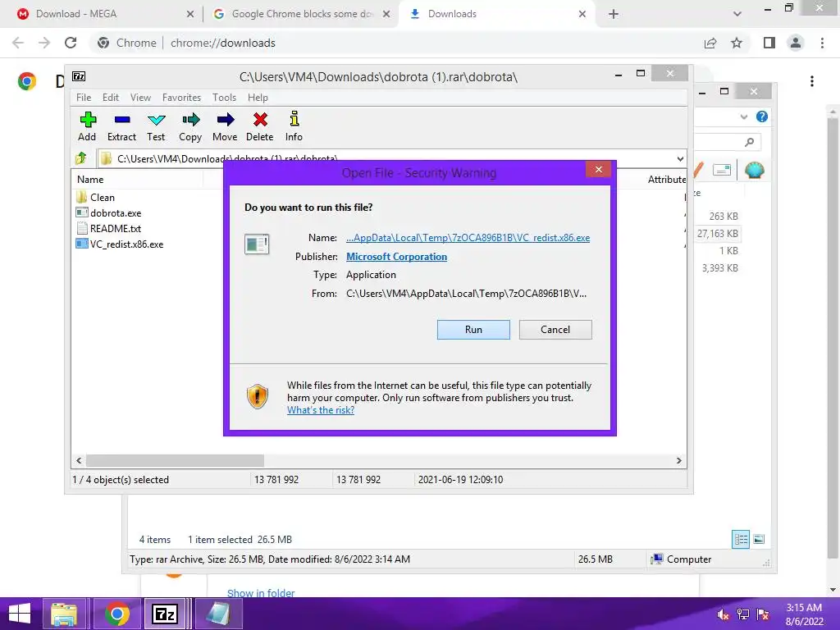This screenshot has width=840, height=630.
Task: Open the Favorites menu
Action: click(x=181, y=98)
